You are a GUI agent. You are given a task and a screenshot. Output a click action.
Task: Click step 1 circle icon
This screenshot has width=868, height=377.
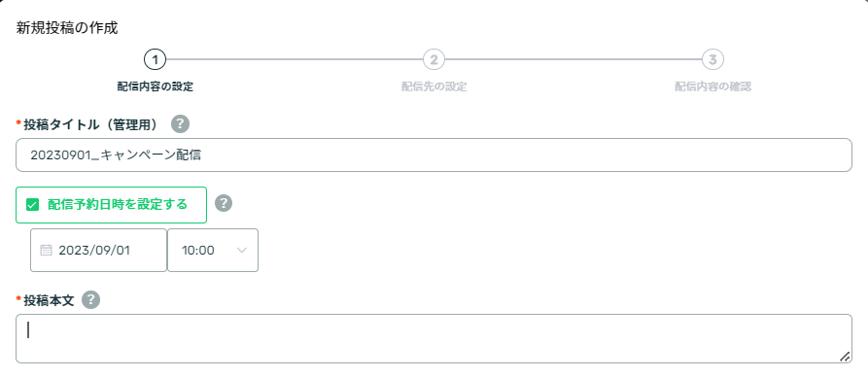pos(155,59)
